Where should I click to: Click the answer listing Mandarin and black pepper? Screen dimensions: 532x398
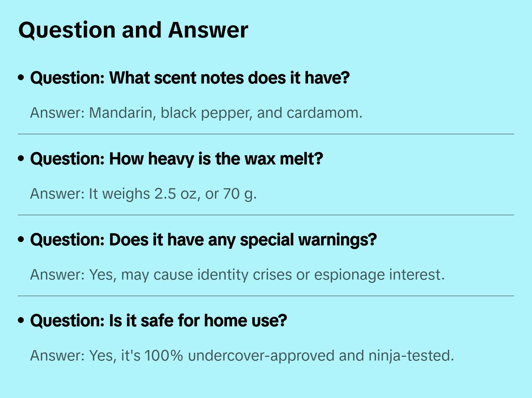click(x=196, y=113)
